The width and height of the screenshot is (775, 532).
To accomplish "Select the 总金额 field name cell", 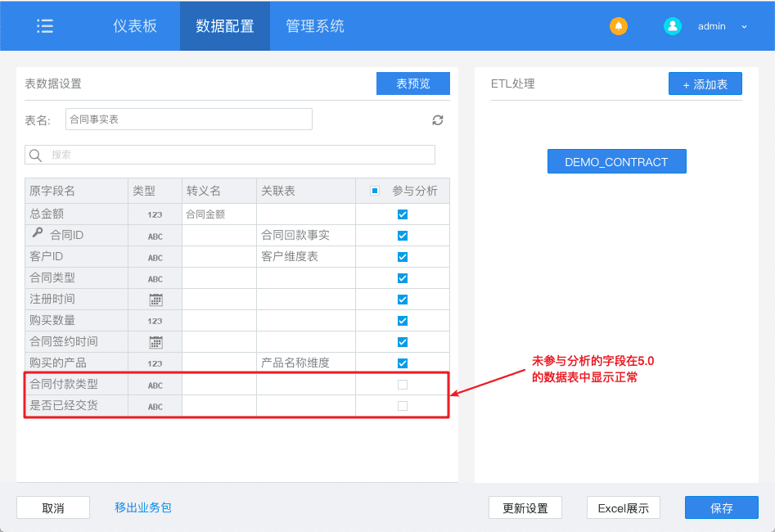I will point(77,214).
